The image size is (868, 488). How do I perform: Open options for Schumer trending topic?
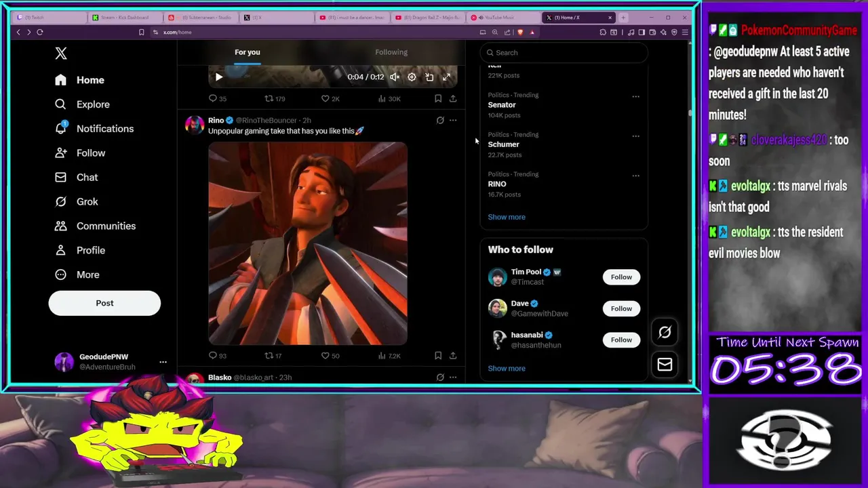point(635,136)
